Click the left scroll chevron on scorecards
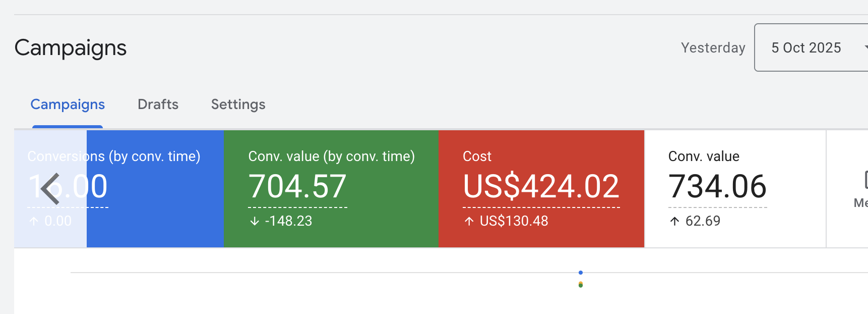The height and width of the screenshot is (314, 868). point(50,189)
